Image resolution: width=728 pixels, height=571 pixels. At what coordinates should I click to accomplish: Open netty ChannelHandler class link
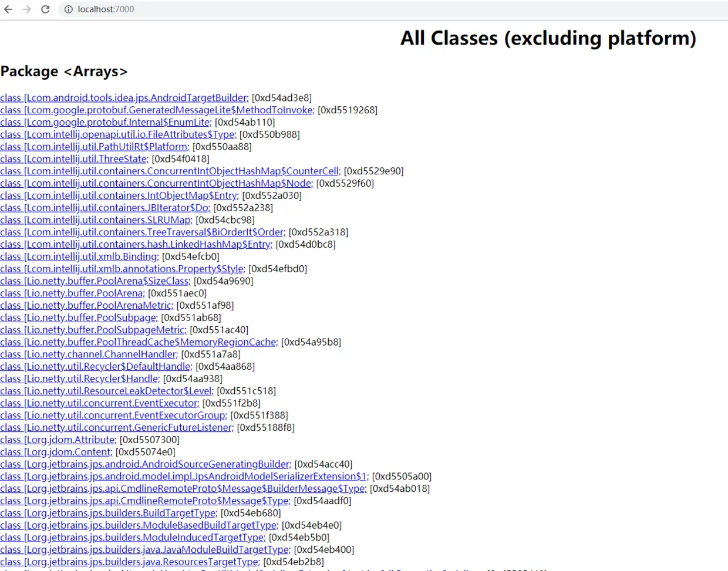[x=89, y=354]
